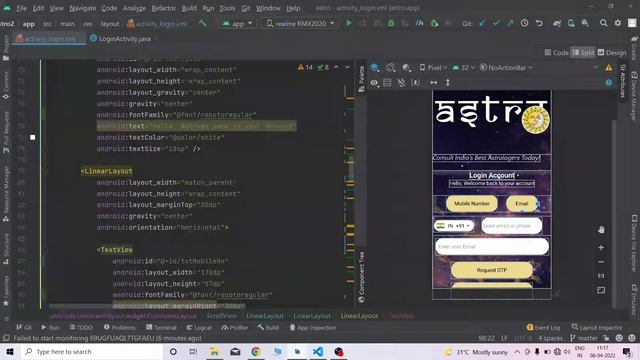The width and height of the screenshot is (640, 360).
Task: Toggle the Gradle tool window
Action: tap(634, 47)
